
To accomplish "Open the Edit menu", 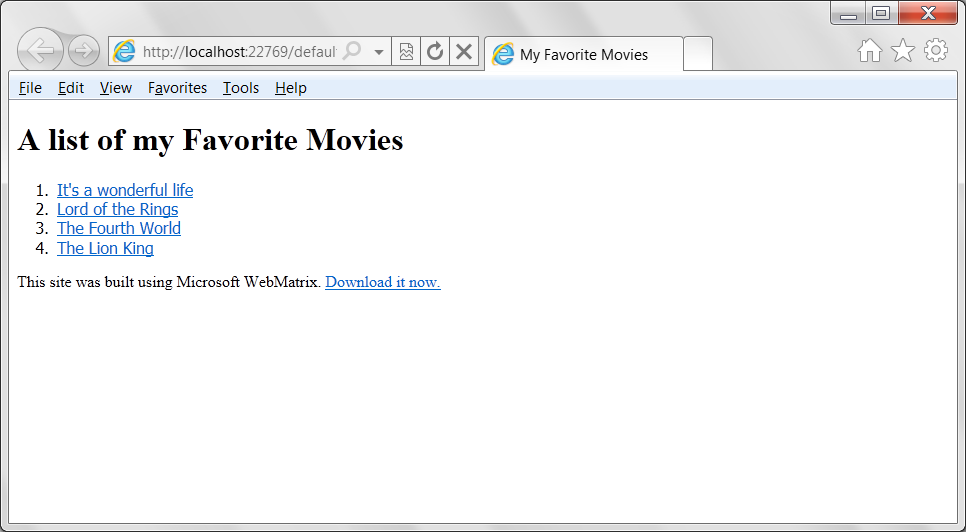I will click(x=71, y=88).
